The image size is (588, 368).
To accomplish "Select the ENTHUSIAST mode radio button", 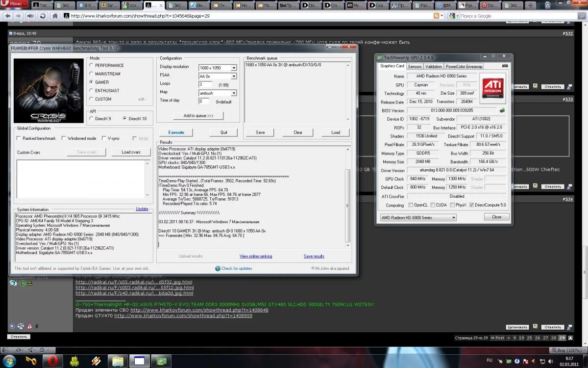I will click(91, 91).
